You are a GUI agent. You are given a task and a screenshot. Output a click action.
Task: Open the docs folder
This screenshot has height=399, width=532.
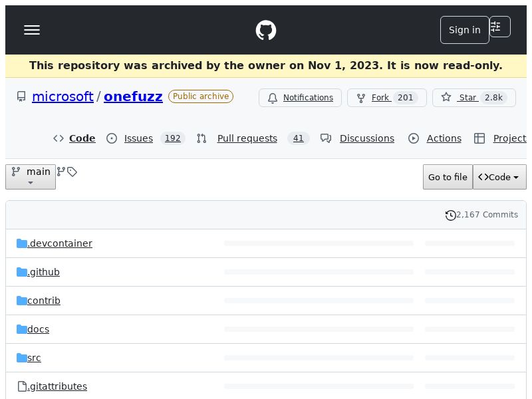[x=38, y=329]
